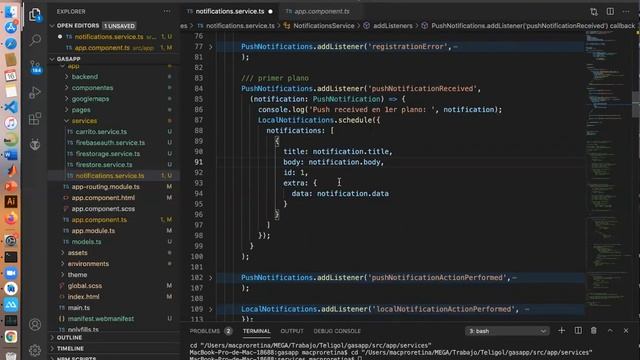This screenshot has width=640, height=360.
Task: Switch to app.component.ts editor tab
Action: [322, 11]
